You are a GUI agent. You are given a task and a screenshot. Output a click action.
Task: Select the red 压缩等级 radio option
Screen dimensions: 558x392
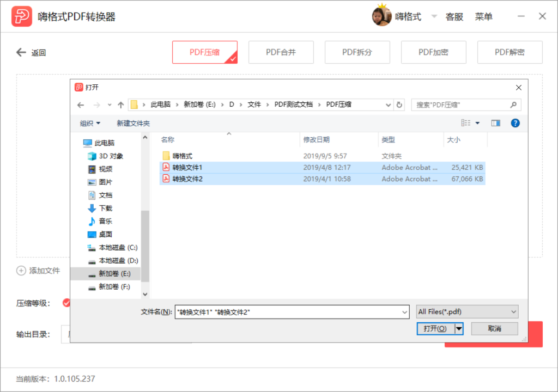[x=66, y=303]
